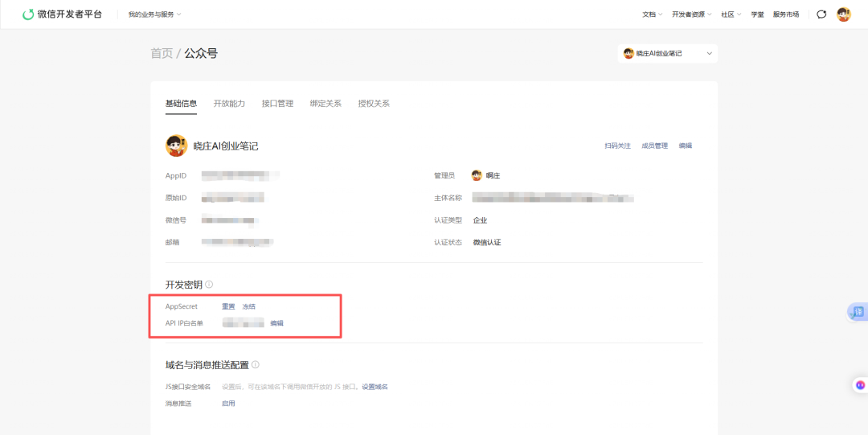Expand the 开发者资源 menu
Screen dimensions: 868x435
692,14
